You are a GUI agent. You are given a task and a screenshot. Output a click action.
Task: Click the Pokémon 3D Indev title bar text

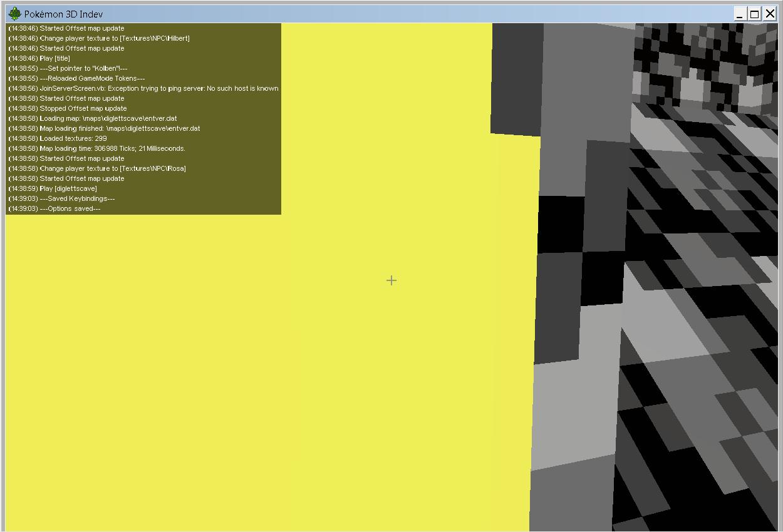coord(63,13)
